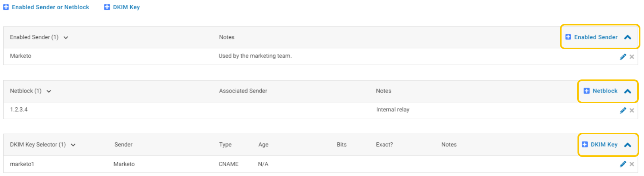Click the Sender column header in DKIM table

click(x=123, y=145)
